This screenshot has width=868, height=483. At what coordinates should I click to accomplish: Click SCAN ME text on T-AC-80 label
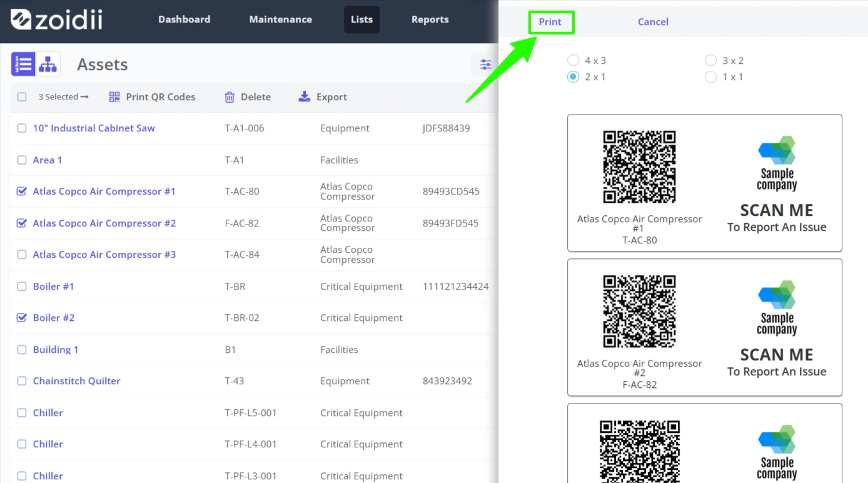pos(777,210)
